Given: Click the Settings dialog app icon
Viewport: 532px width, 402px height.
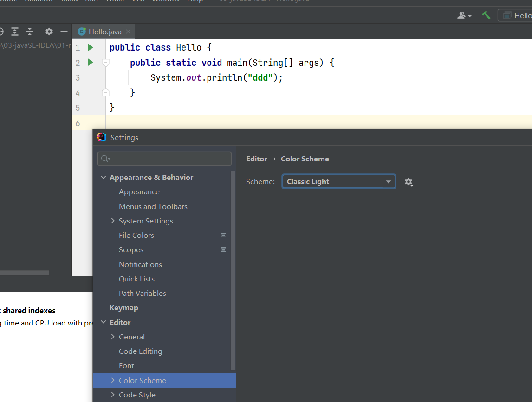Looking at the screenshot, I should click(102, 137).
